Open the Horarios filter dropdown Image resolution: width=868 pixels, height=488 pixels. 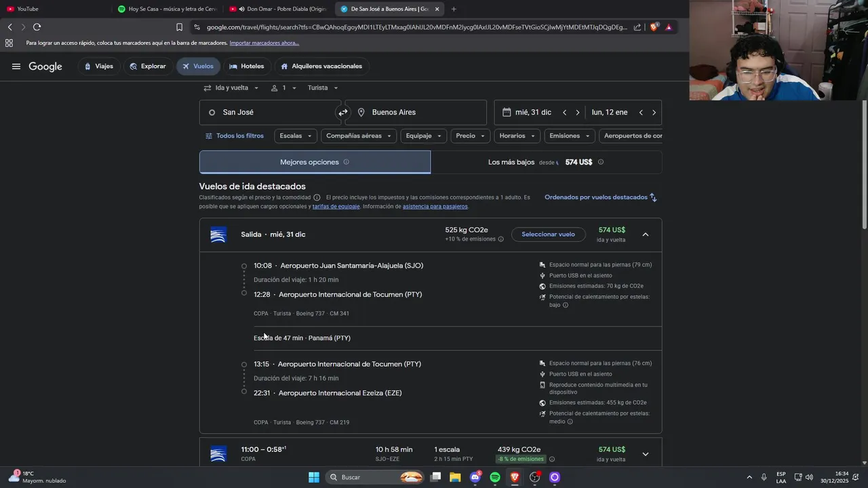(x=517, y=136)
